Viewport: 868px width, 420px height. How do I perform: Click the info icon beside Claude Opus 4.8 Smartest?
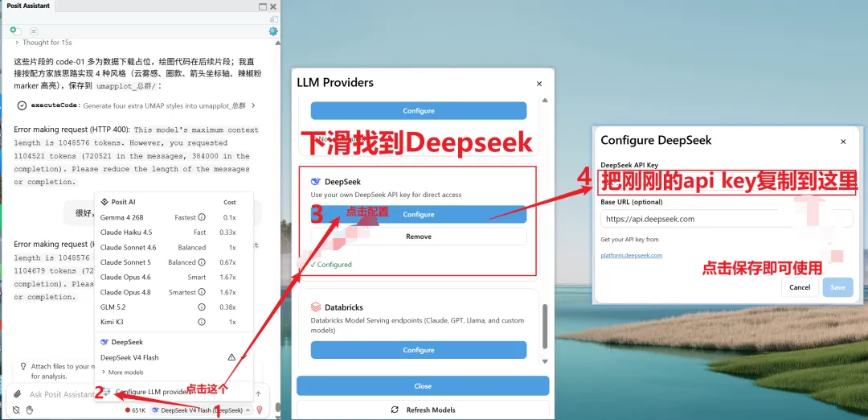(202, 292)
